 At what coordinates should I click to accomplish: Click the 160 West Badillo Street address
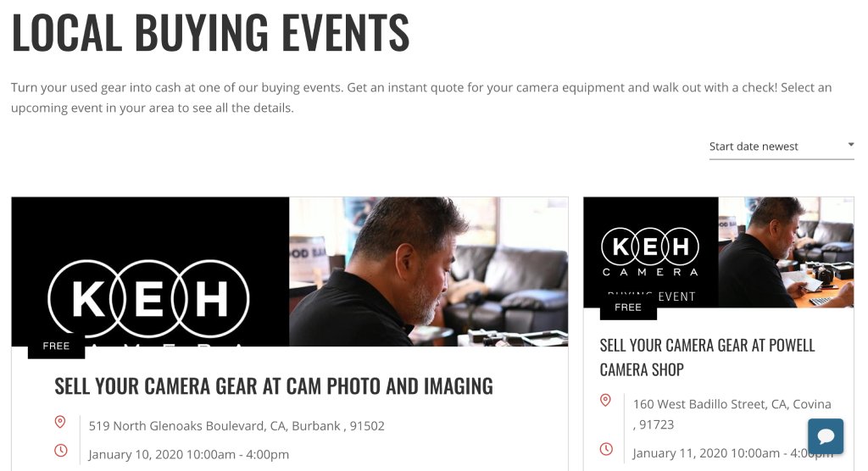point(732,414)
